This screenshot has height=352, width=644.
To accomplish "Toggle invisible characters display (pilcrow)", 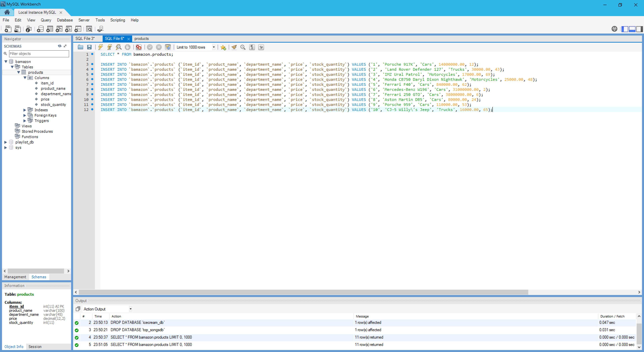I will 252,47.
